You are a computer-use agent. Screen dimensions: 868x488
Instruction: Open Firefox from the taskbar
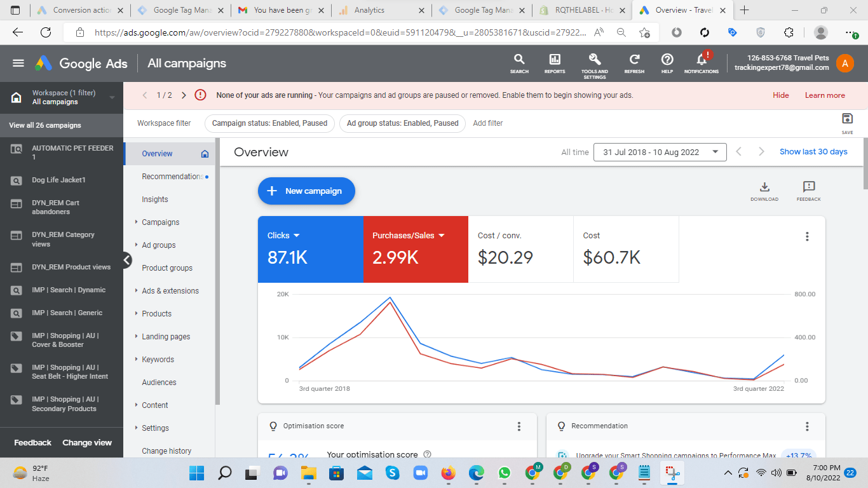click(x=449, y=473)
